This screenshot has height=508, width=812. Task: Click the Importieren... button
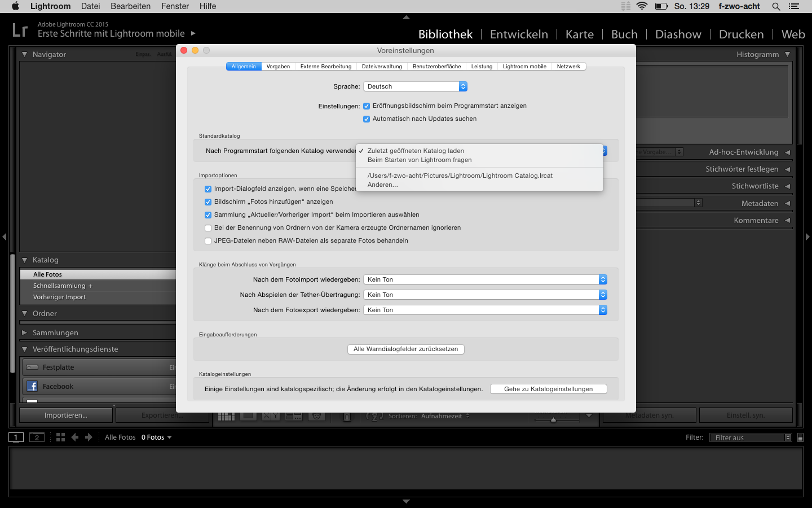(66, 415)
